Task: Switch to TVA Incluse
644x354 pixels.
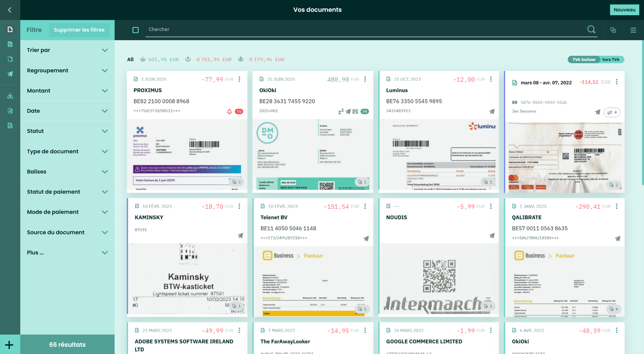Action: [x=584, y=60]
